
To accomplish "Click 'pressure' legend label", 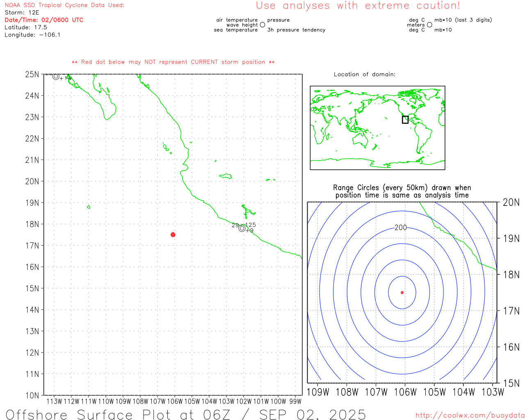I will pos(278,20).
